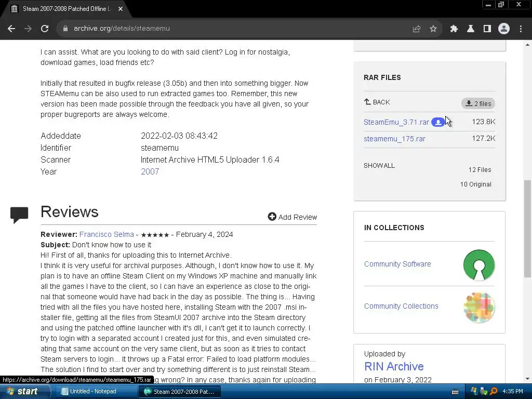Screen dimensions: 532x399
Task: Click the 127.2K file size
Action: [484, 138]
